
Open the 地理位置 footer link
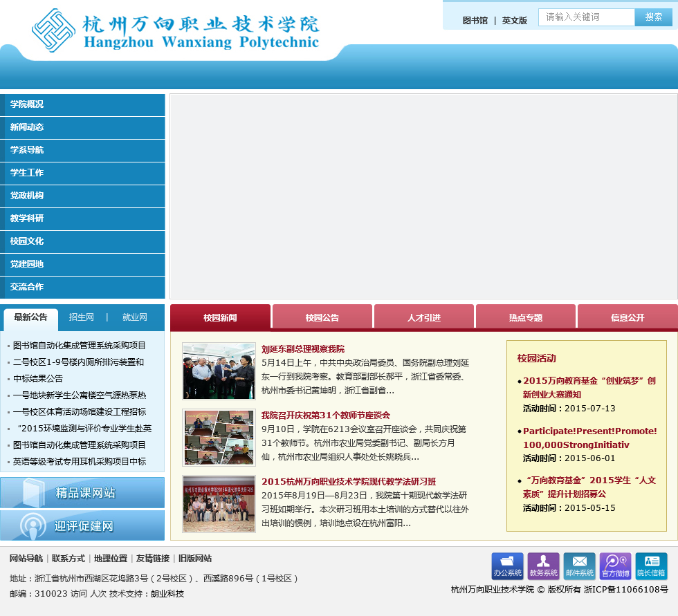111,559
